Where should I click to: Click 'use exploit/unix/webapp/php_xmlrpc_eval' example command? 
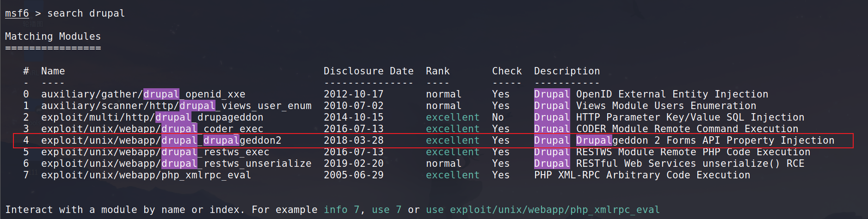(x=543, y=210)
